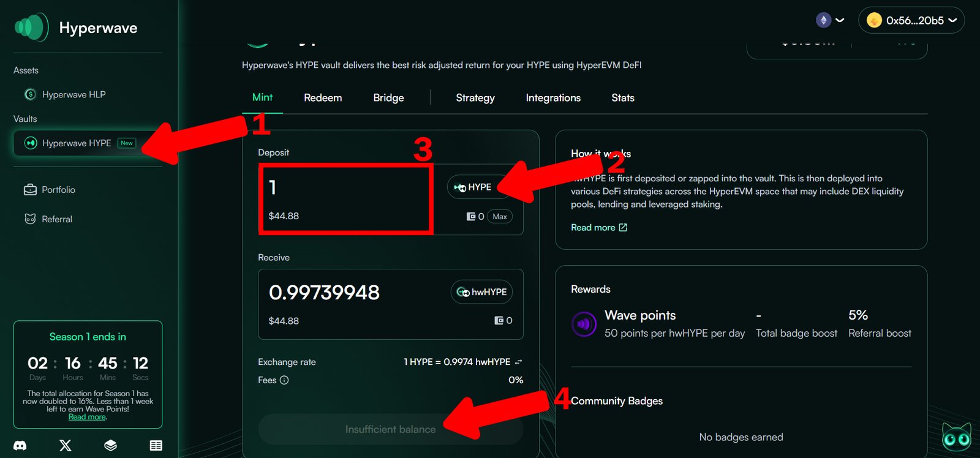Open Read more under How it works
The height and width of the screenshot is (458, 980).
(598, 227)
